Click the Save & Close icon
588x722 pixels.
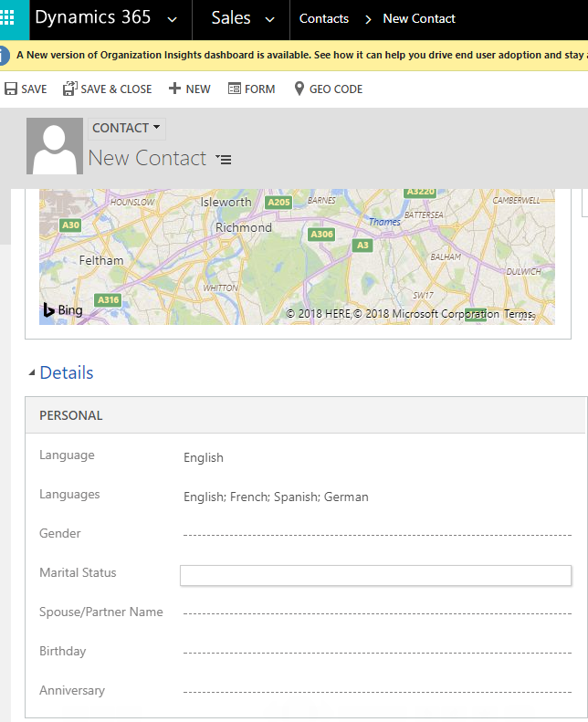coord(69,89)
